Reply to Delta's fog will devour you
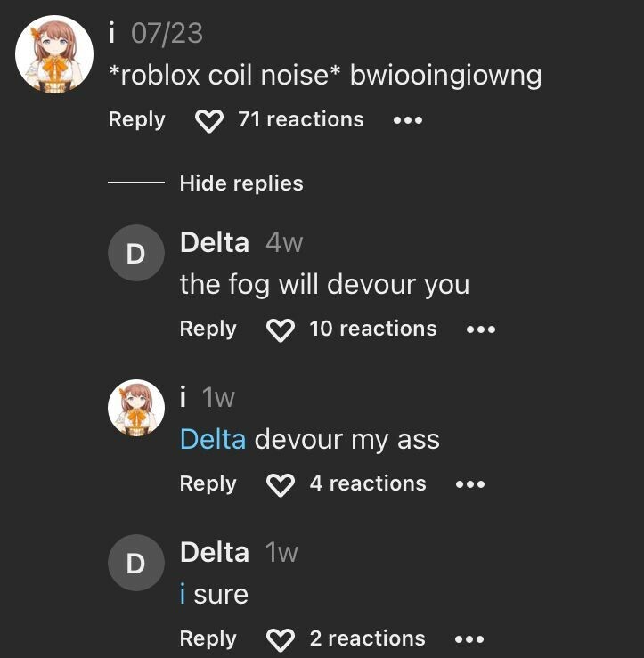Screen dimensions: 644x658 click(x=208, y=329)
